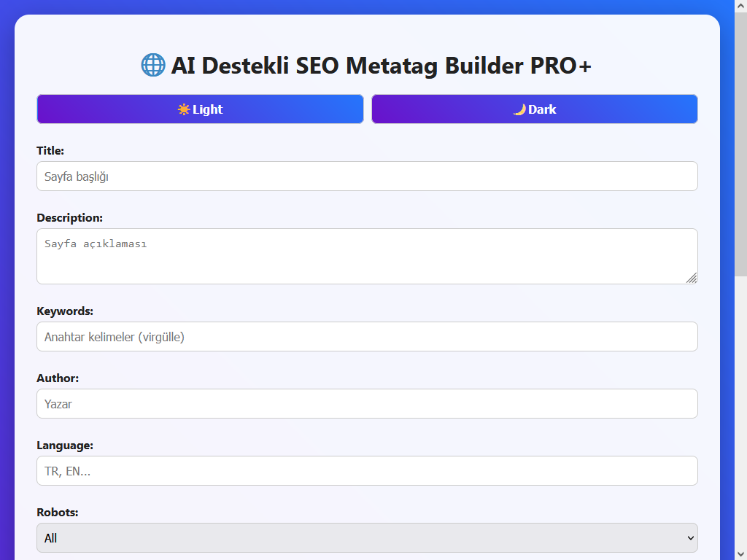Click the Keywords input field

367,336
